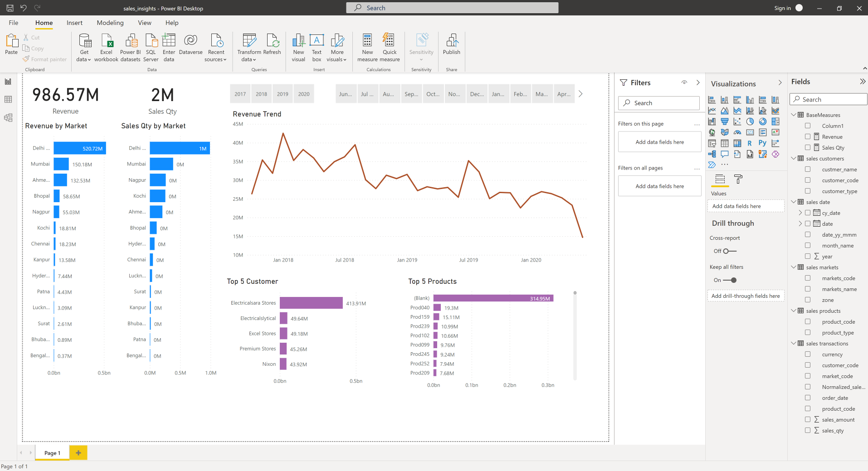
Task: Open Model view in left sidebar
Action: click(8, 118)
